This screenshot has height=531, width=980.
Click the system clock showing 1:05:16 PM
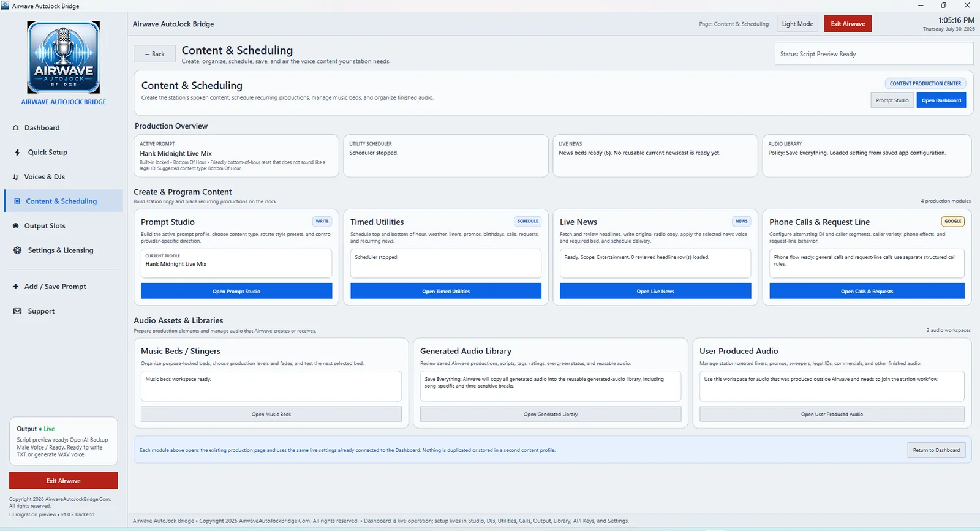pos(956,20)
